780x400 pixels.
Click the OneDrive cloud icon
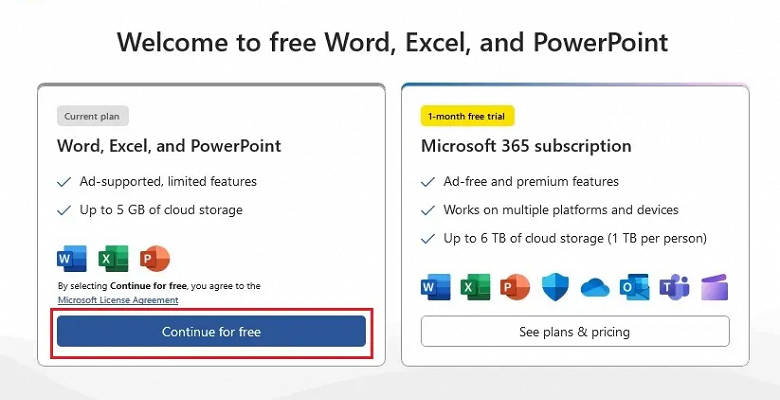coord(594,287)
